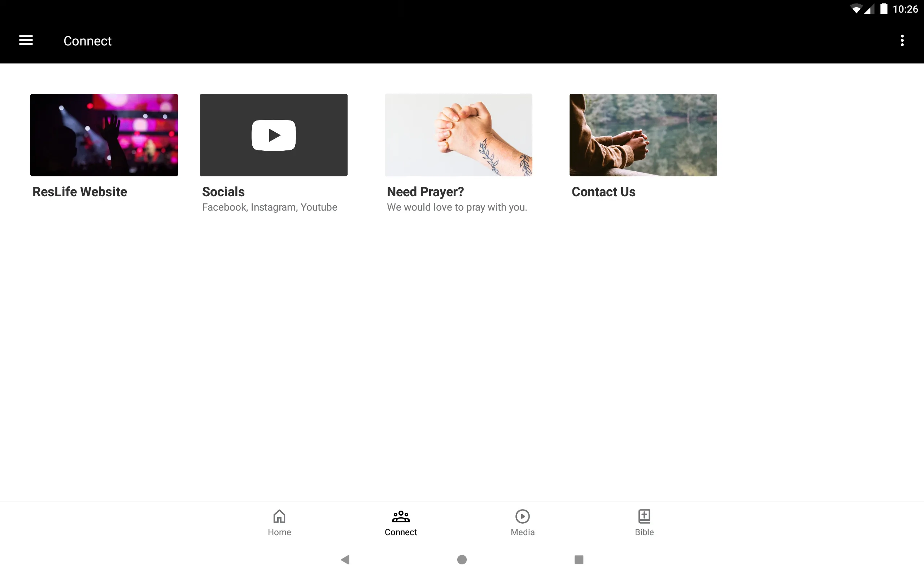924x577 pixels.
Task: Select the Connect tab
Action: tap(401, 522)
